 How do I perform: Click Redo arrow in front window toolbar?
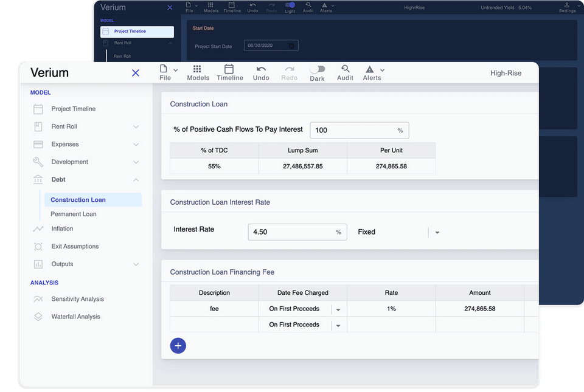[290, 69]
